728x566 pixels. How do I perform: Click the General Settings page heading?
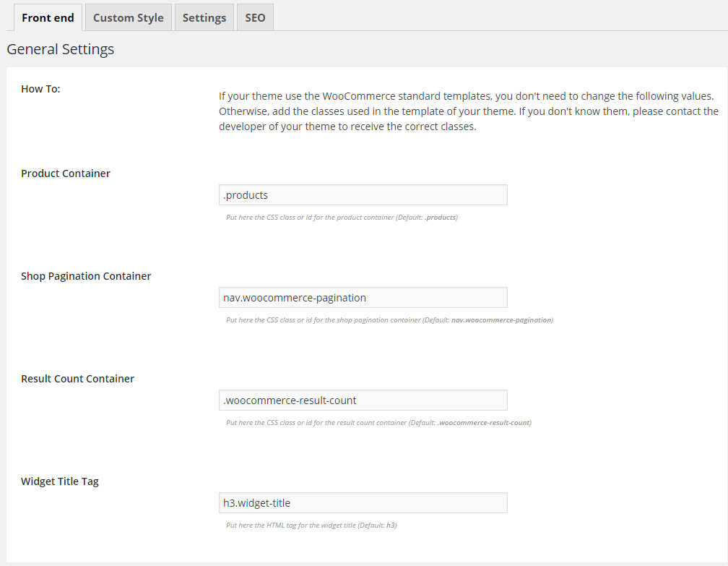pos(61,49)
